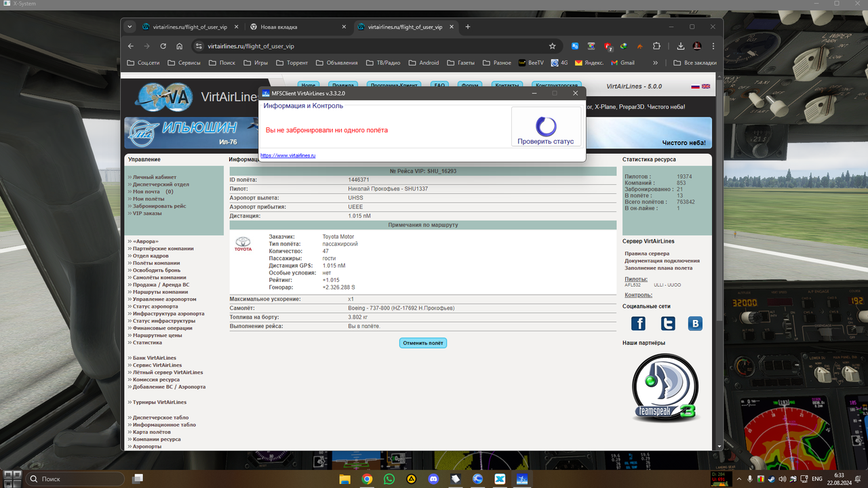This screenshot has height=488, width=868.
Task: Open Discord from the taskbar
Action: [x=433, y=479]
